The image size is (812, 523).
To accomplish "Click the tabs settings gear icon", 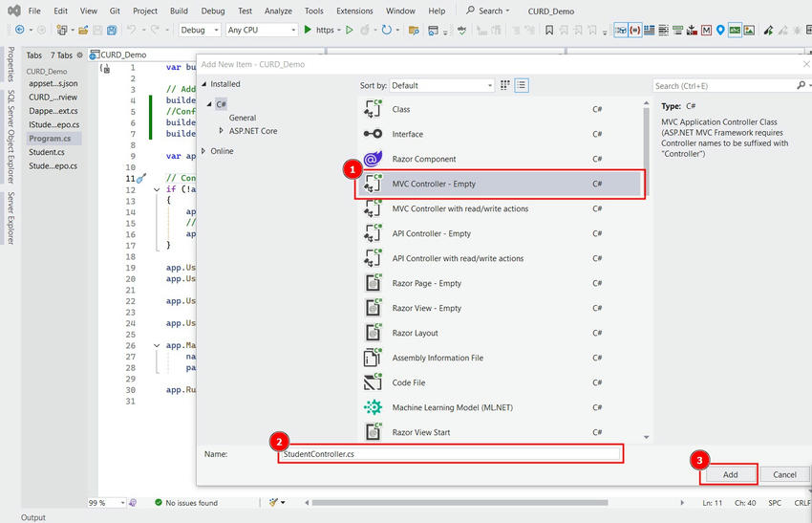I will point(79,54).
